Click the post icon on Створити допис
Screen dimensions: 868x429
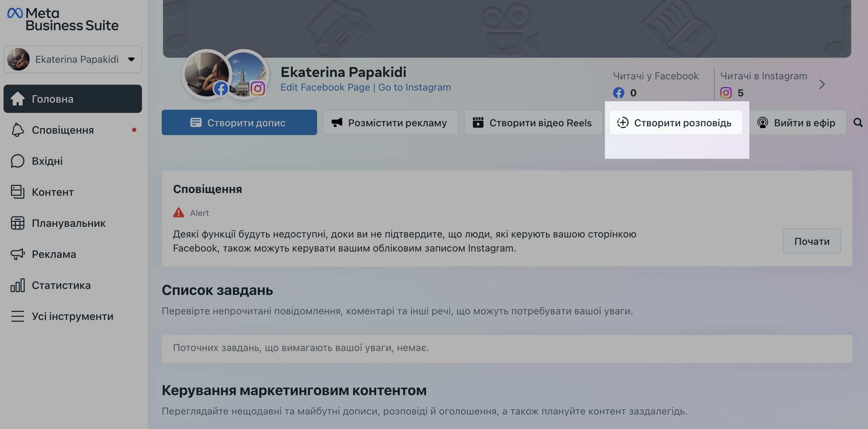tap(196, 122)
